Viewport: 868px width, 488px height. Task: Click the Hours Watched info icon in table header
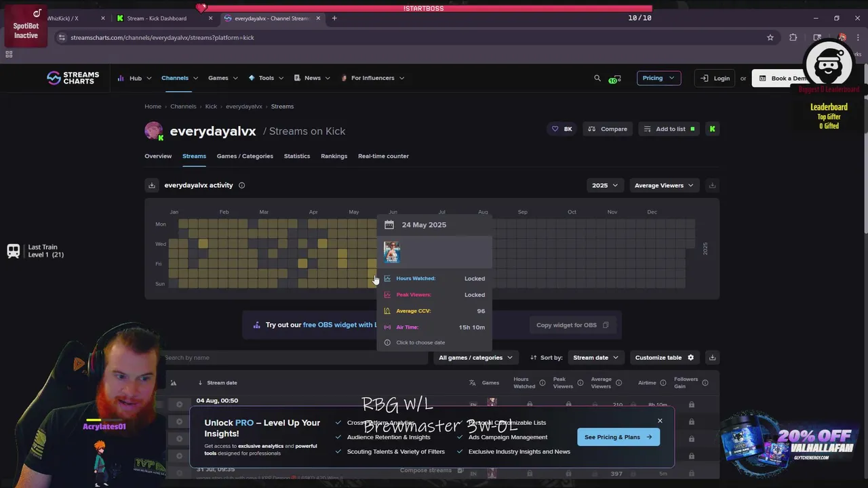542,383
